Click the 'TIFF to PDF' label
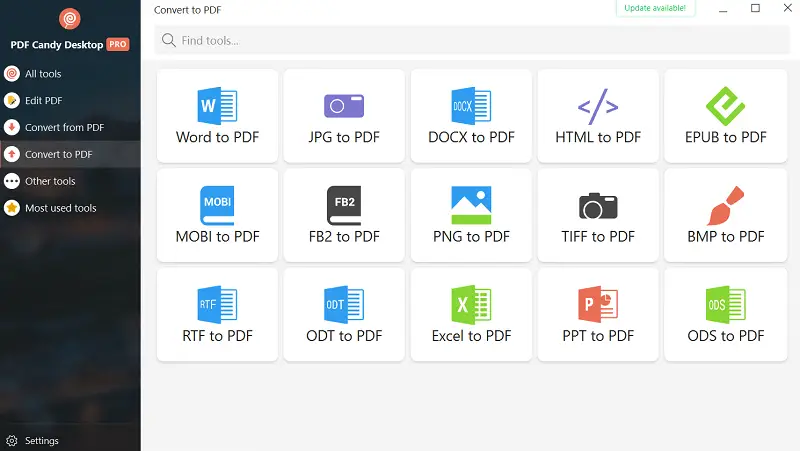Screen dimensions: 800x451 598,237
